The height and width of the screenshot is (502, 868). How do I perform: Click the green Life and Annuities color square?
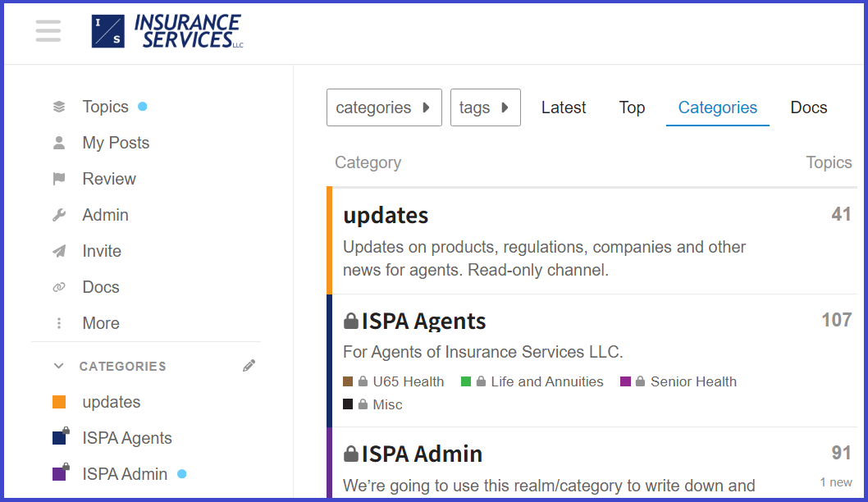tap(466, 381)
